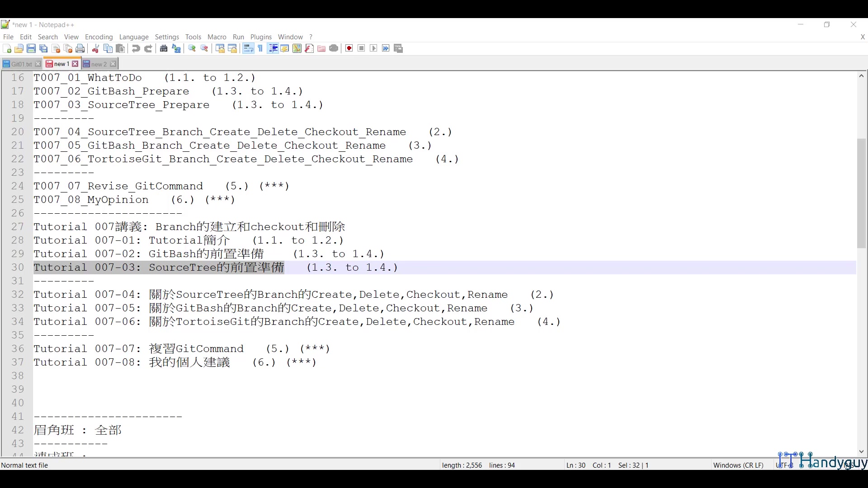Toggle word wrap on the toolbar
Image resolution: width=868 pixels, height=488 pixels.
pos(248,48)
